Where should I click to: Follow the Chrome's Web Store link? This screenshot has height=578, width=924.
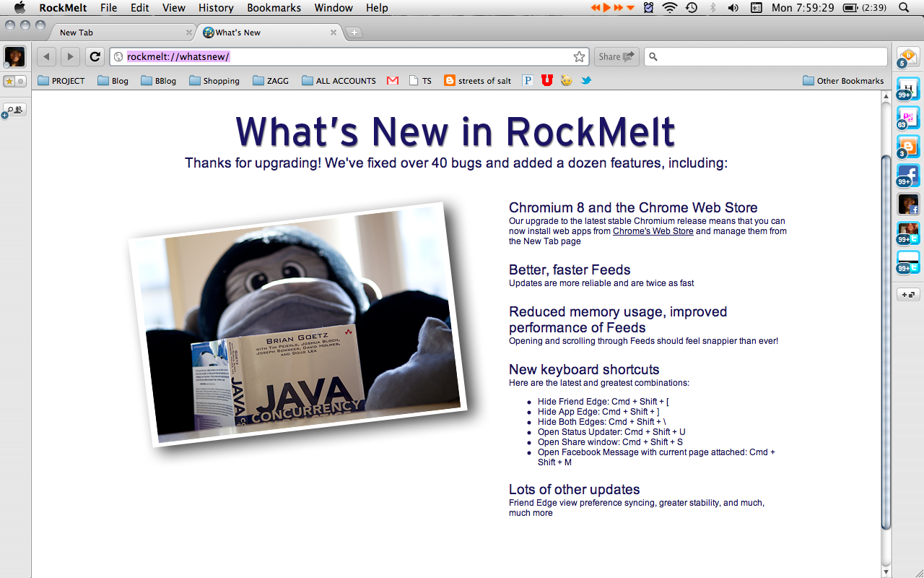tap(653, 231)
